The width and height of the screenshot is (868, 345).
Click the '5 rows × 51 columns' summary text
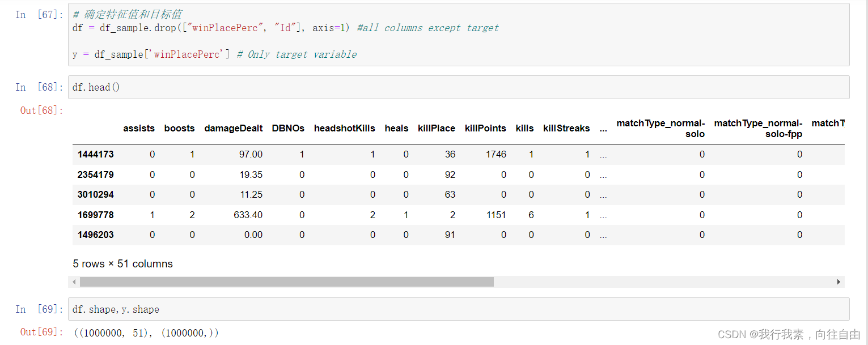[123, 264]
